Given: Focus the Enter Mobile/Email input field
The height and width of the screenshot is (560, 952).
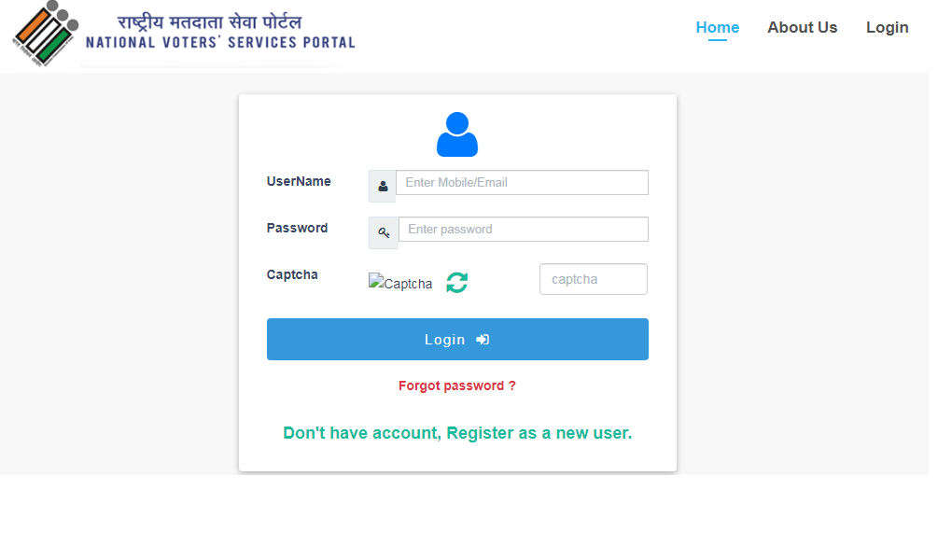Looking at the screenshot, I should 522,182.
